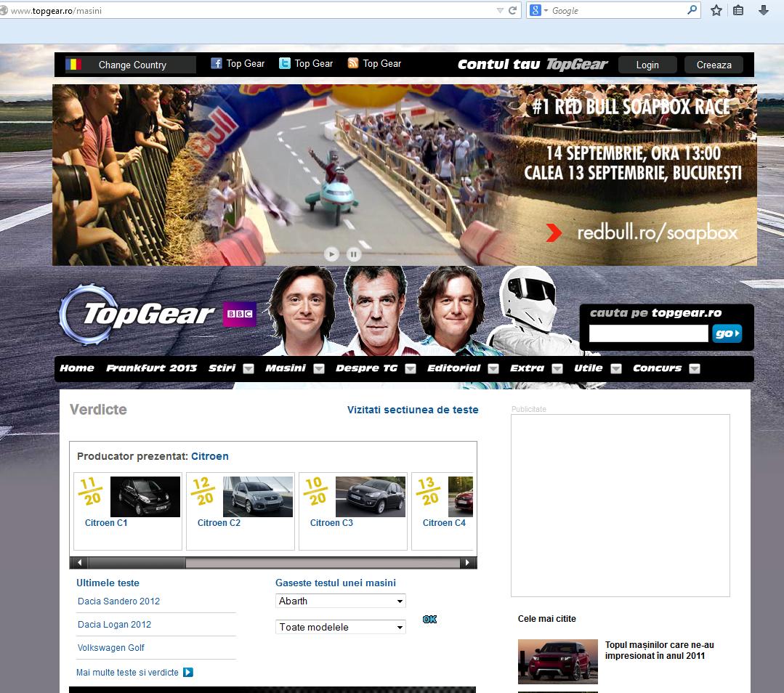Viewport: 784px width, 693px height.
Task: Play the banner slideshow
Action: [x=331, y=254]
